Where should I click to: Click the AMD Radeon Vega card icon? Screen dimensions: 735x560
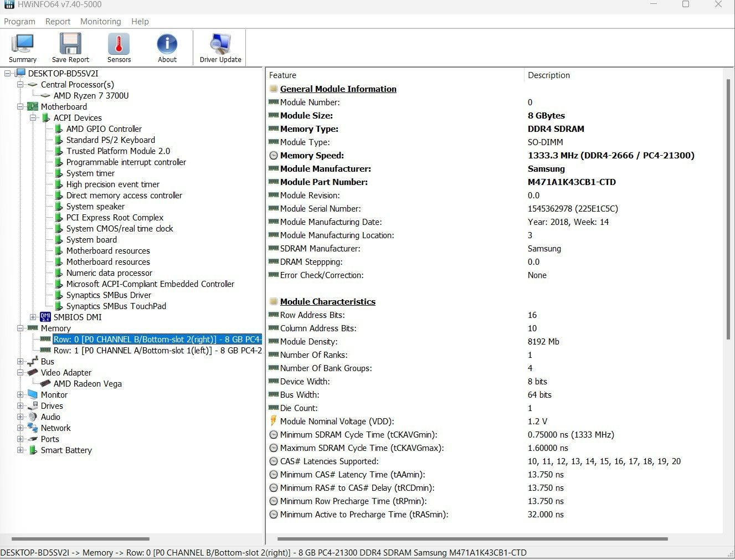(45, 383)
